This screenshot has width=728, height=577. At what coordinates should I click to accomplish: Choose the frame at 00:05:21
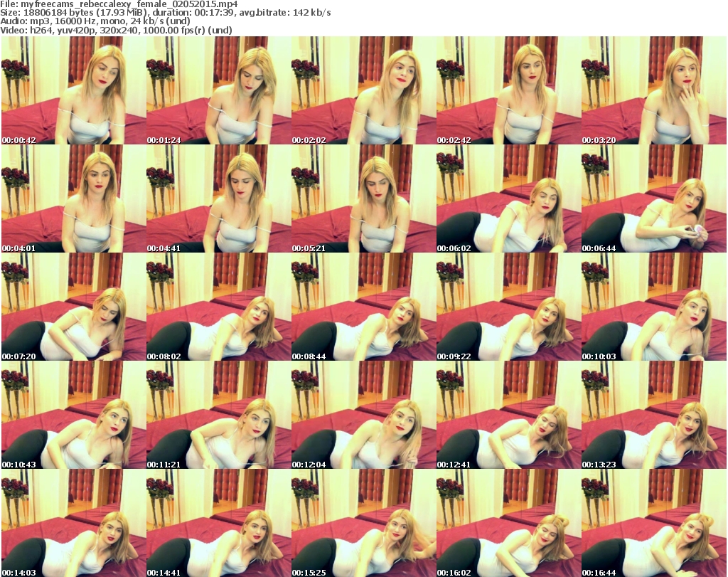(x=363, y=198)
